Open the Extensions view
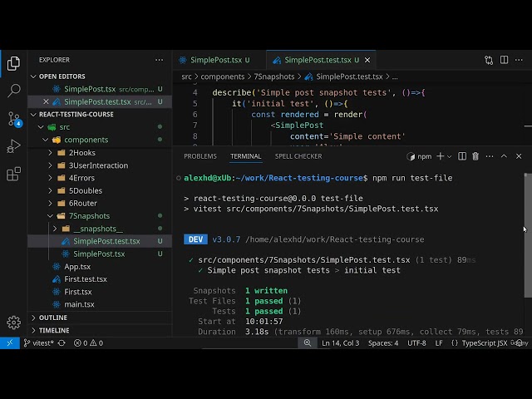 click(x=13, y=174)
